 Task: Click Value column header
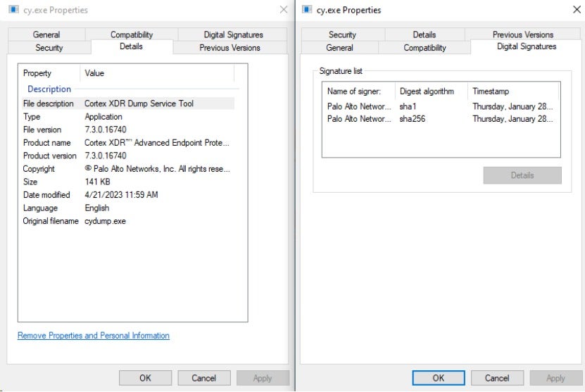pos(157,73)
